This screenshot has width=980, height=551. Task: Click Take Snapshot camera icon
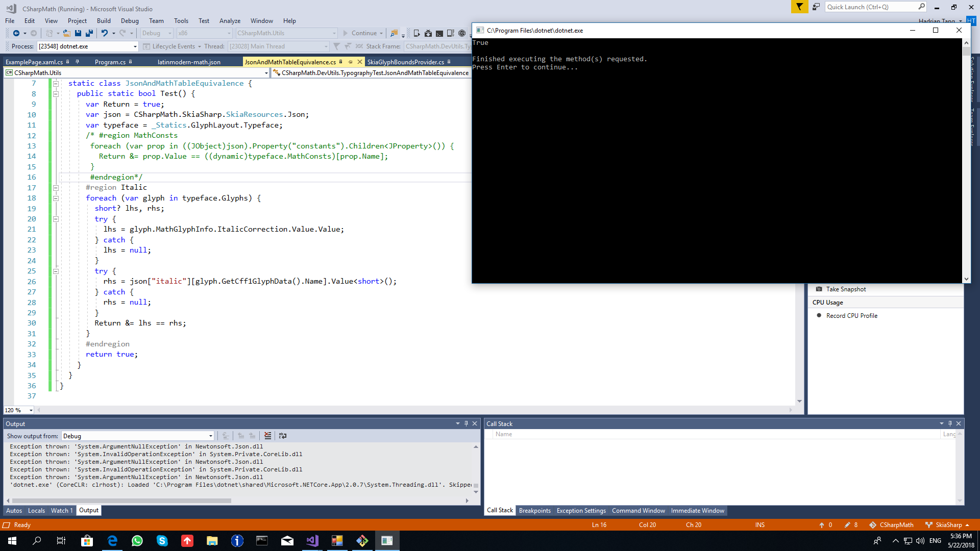click(x=819, y=289)
